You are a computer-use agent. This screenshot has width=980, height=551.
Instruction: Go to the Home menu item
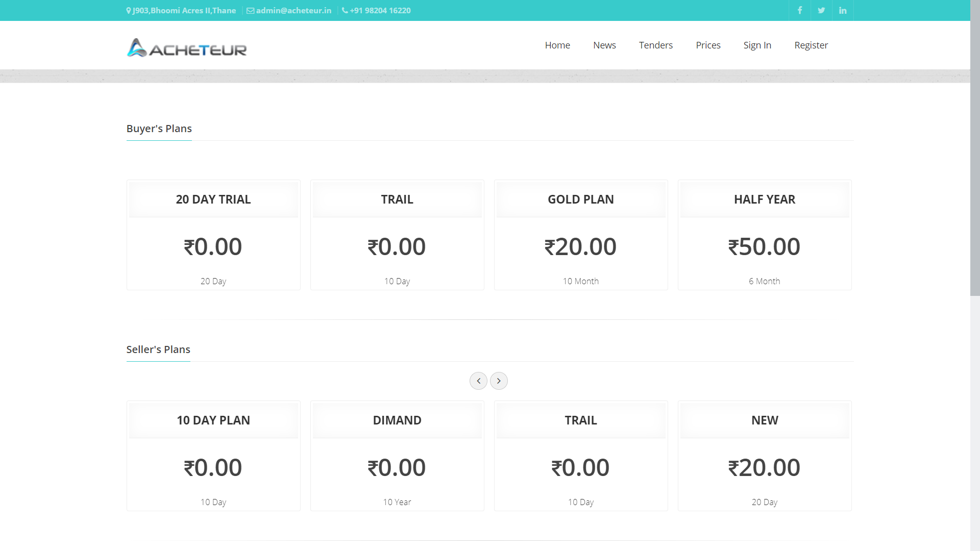click(557, 45)
